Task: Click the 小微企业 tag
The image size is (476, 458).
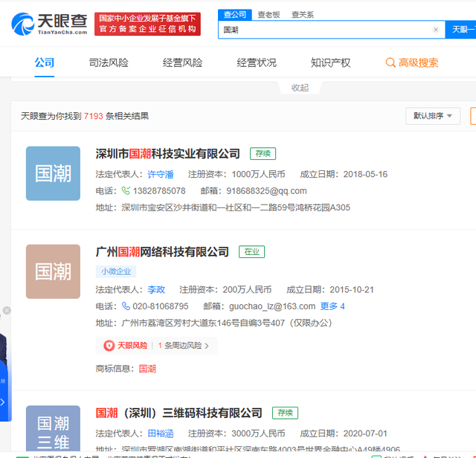Action: pyautogui.click(x=116, y=271)
